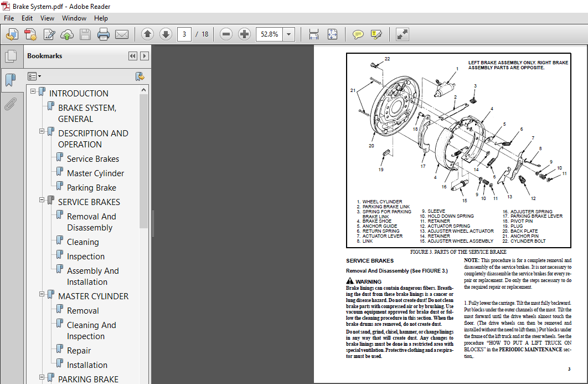Open the Page Thumbnails panel icon
Image resolution: width=588 pixels, height=384 pixels.
coord(11,57)
